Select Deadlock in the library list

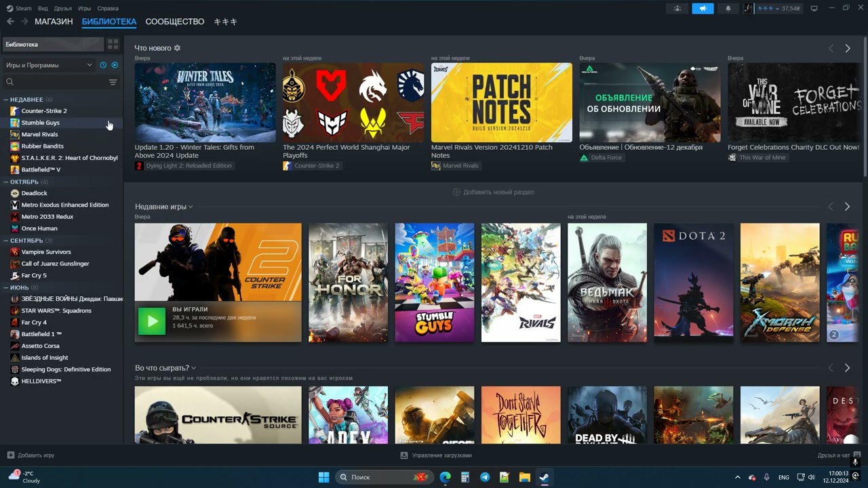click(x=35, y=193)
